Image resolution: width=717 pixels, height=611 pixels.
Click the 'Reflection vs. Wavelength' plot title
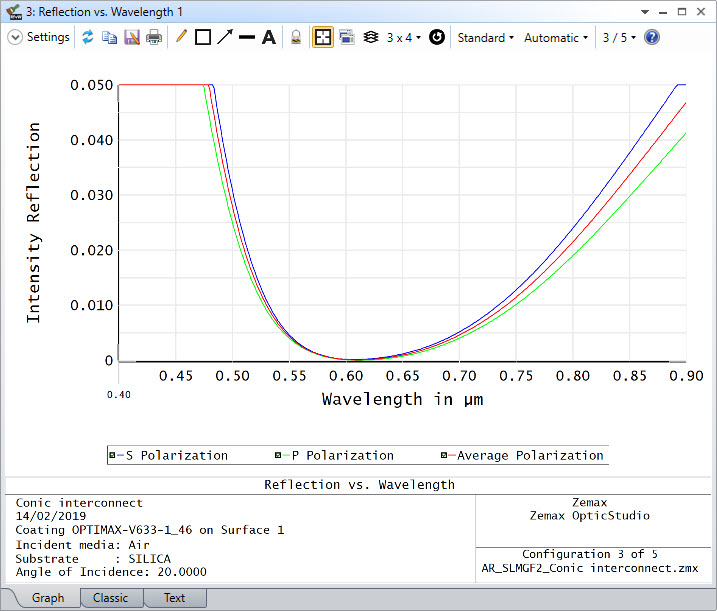click(x=359, y=485)
